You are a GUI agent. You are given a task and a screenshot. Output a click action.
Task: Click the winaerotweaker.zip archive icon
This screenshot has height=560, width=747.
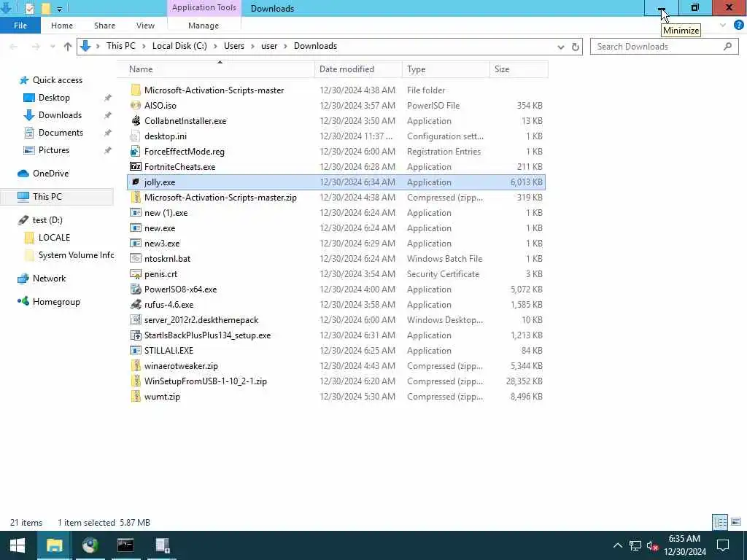(x=136, y=366)
